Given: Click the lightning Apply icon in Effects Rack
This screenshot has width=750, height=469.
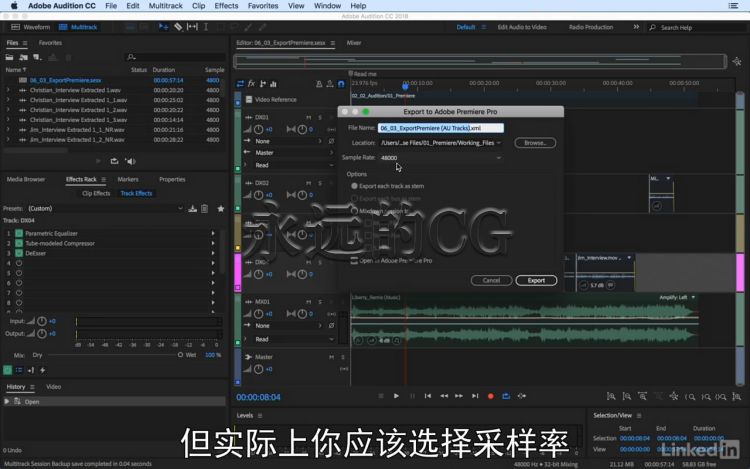Looking at the screenshot, I should [x=43, y=370].
